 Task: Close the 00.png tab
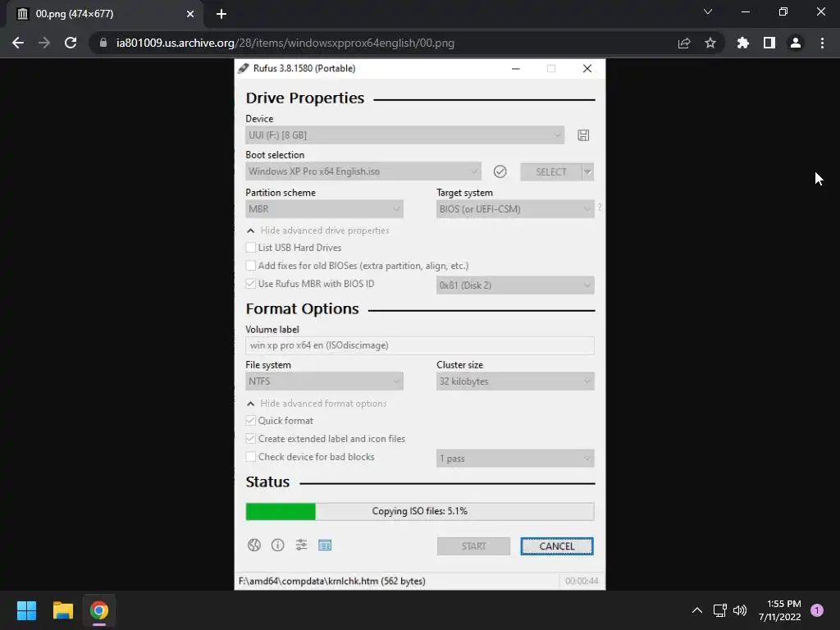tap(189, 14)
